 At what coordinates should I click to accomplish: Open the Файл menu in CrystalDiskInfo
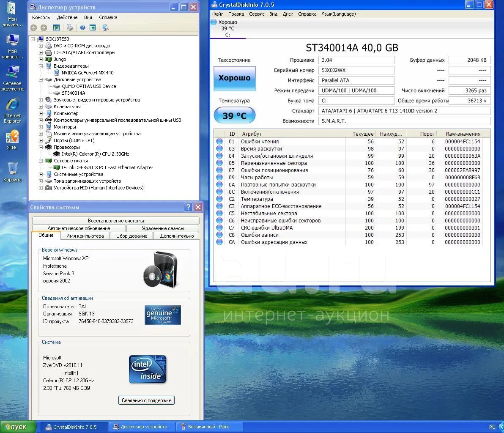[x=218, y=14]
